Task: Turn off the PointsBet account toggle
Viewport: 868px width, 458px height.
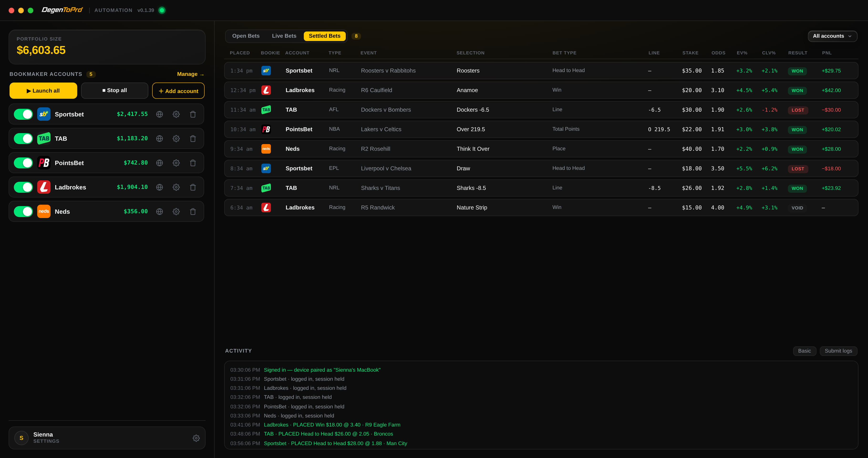Action: click(x=23, y=163)
